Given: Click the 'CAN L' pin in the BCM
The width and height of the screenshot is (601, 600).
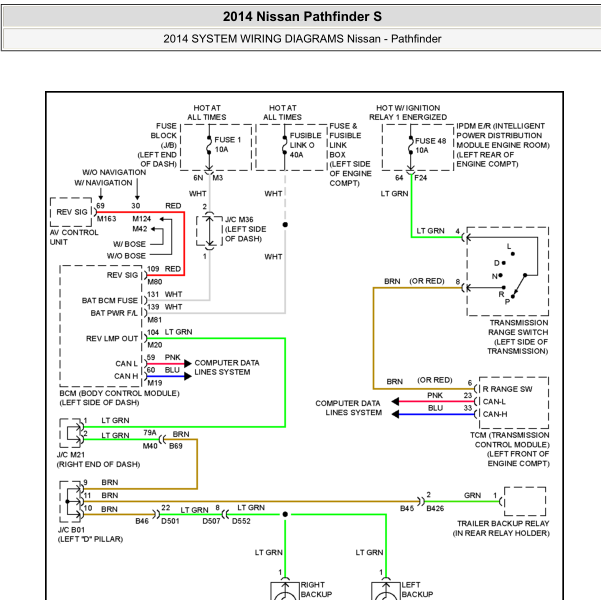Looking at the screenshot, I should point(126,363).
